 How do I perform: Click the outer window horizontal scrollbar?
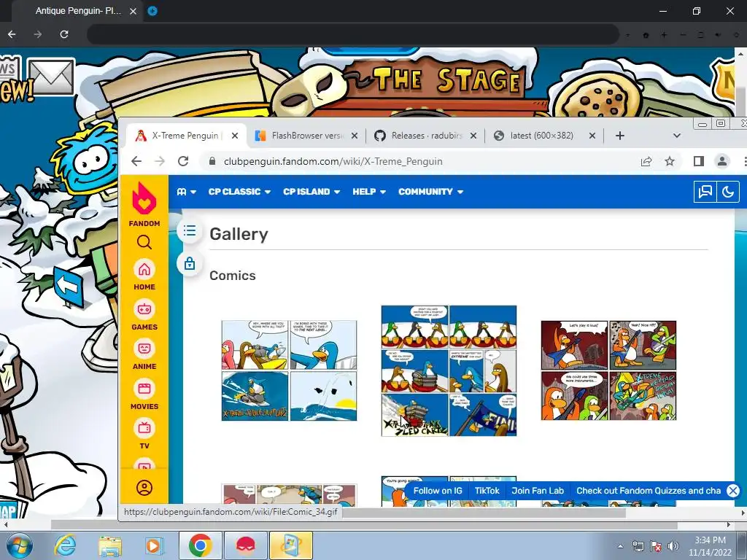tap(364, 524)
